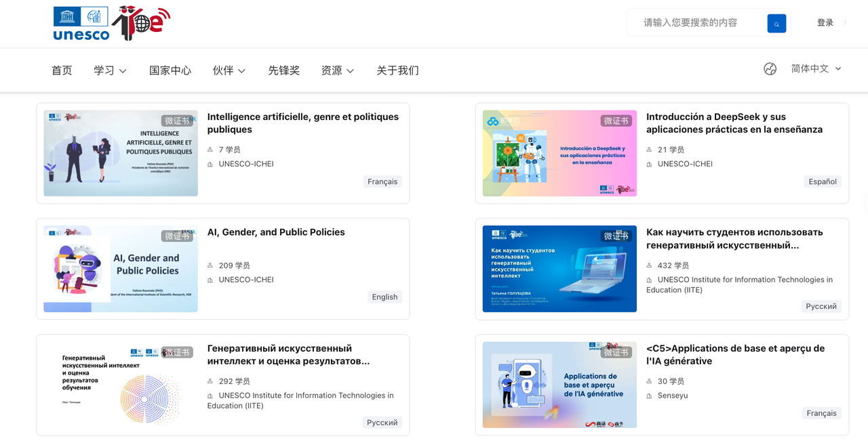
Task: Click institution icon in AI, Gender English card
Action: tap(210, 280)
